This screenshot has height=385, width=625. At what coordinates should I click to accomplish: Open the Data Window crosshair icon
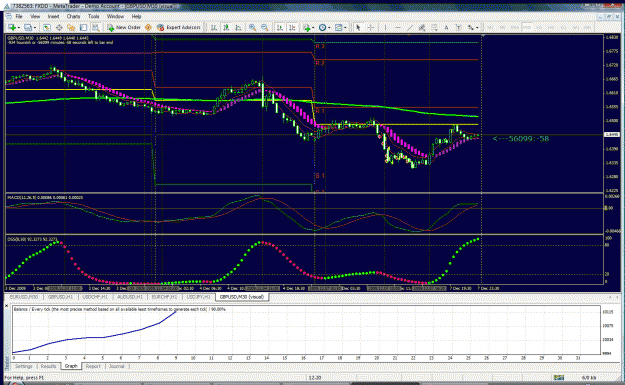[x=59, y=28]
